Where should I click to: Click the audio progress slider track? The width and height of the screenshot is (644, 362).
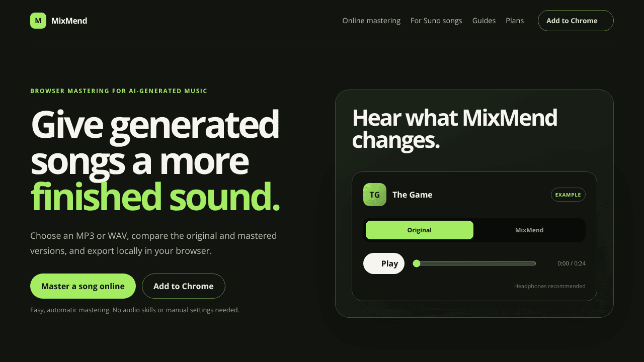(474, 263)
